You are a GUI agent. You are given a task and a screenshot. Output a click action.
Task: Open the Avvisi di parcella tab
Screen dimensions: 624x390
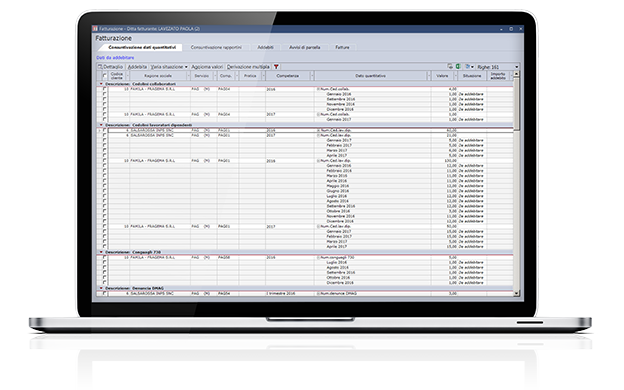point(304,47)
